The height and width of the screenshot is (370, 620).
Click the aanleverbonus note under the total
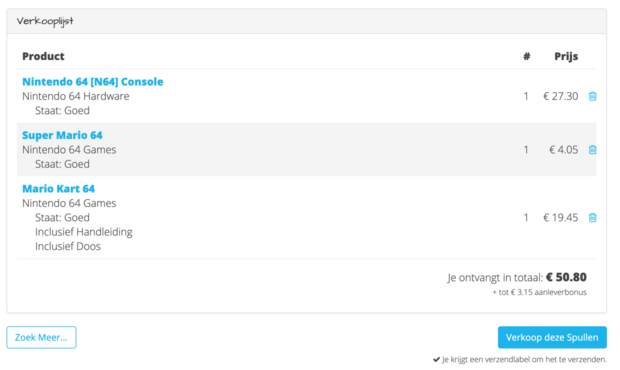pos(539,292)
